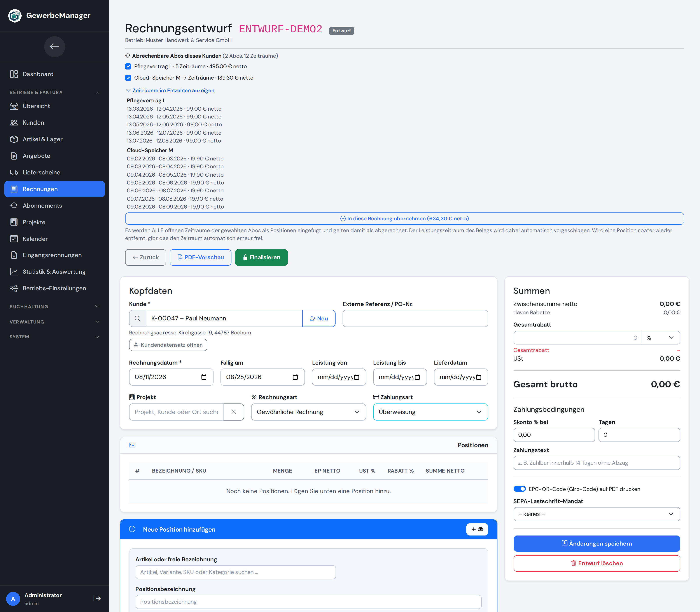
Task: Uncheck Pflegevertrag L subscription checkbox
Action: click(128, 66)
